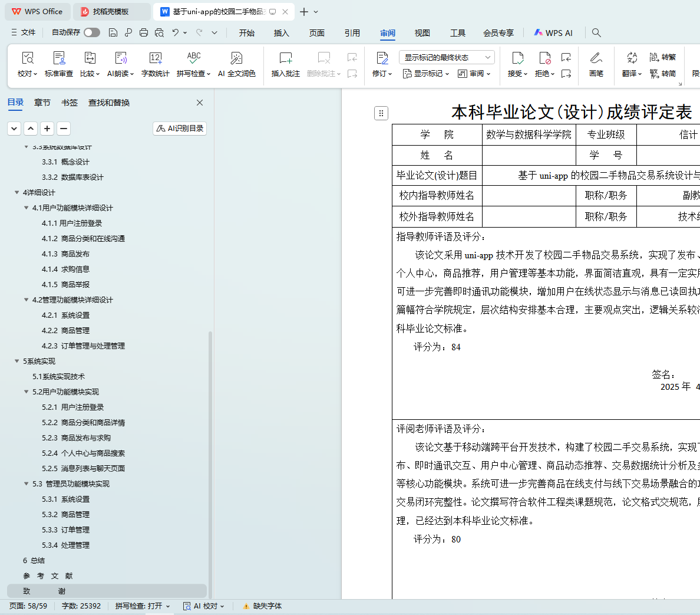Jump to 5.3.2 商品管理 outline entry
This screenshot has width=700, height=615.
65,514
